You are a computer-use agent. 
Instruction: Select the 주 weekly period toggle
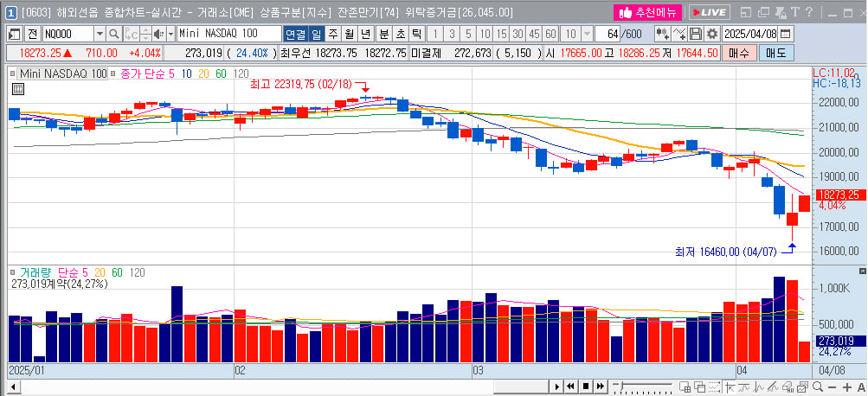(x=332, y=34)
